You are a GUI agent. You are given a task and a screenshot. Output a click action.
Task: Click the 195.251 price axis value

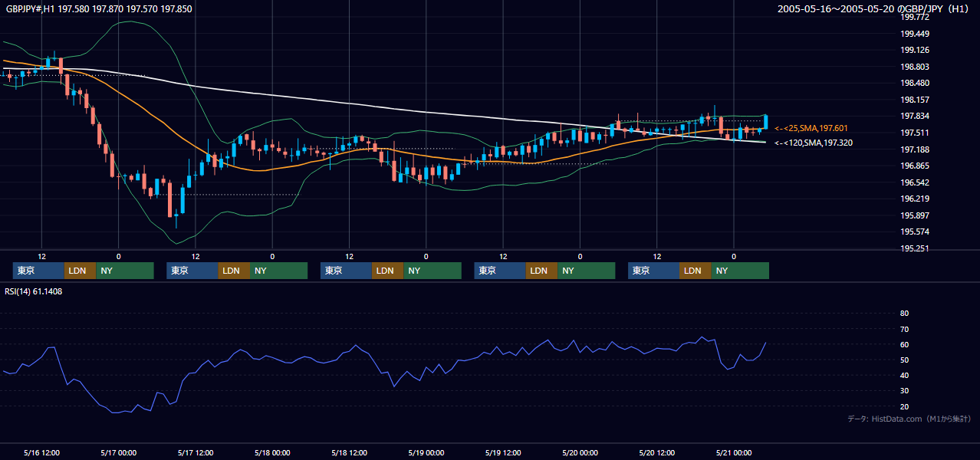pyautogui.click(x=914, y=248)
